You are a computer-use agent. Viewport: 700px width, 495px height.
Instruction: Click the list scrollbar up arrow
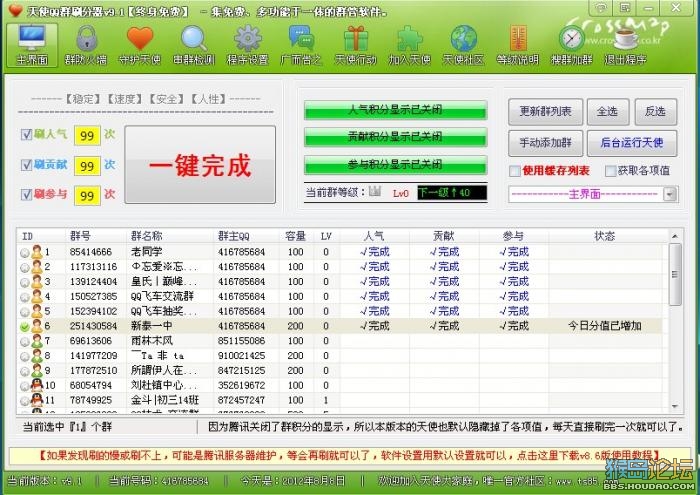[x=675, y=236]
